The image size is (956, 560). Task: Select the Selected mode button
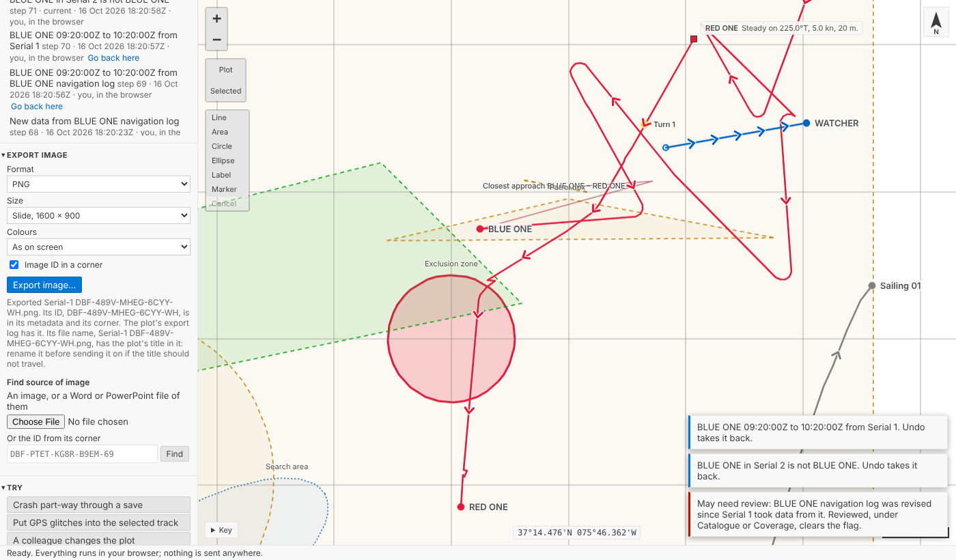coord(226,91)
